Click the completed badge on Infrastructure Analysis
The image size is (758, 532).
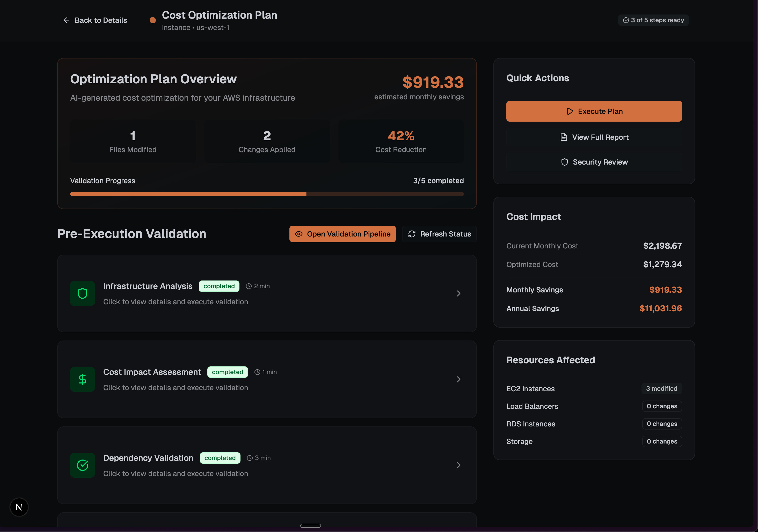(x=219, y=286)
